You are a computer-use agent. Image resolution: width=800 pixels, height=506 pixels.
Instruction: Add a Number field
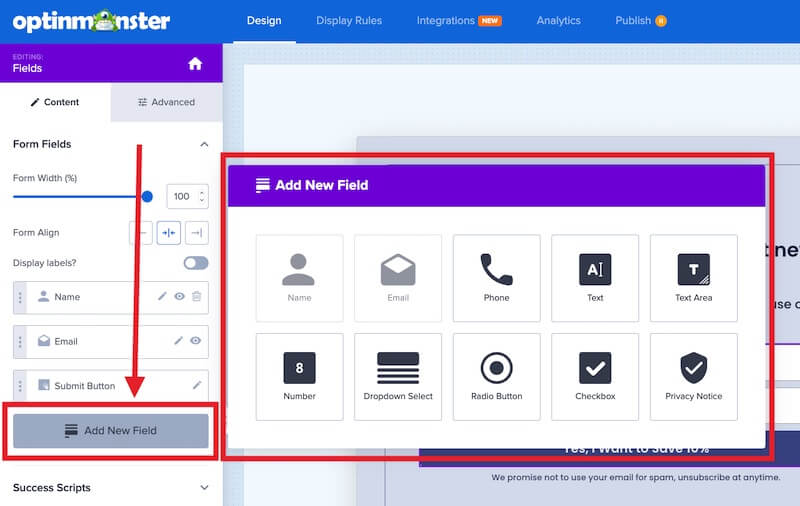(x=299, y=377)
